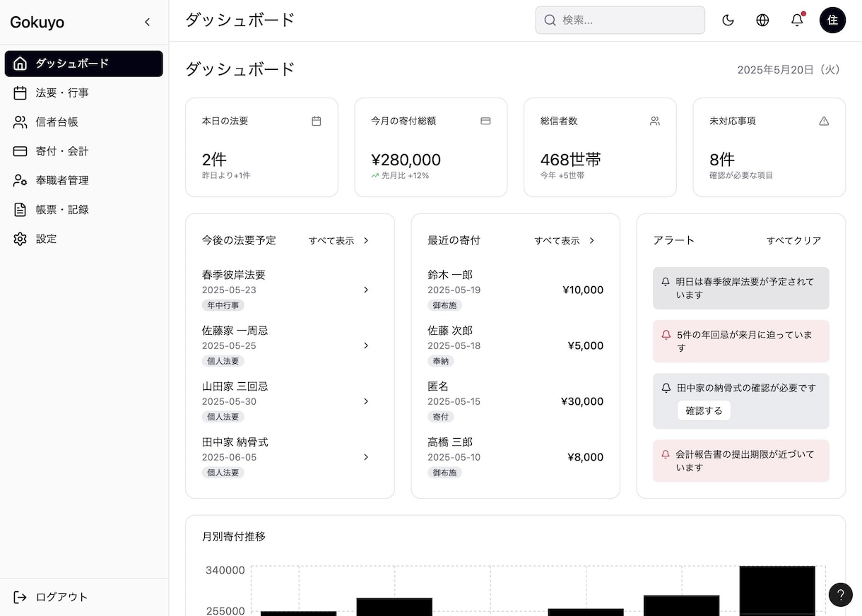Click the 年中行事 tag
The height and width of the screenshot is (616, 862).
[223, 305]
